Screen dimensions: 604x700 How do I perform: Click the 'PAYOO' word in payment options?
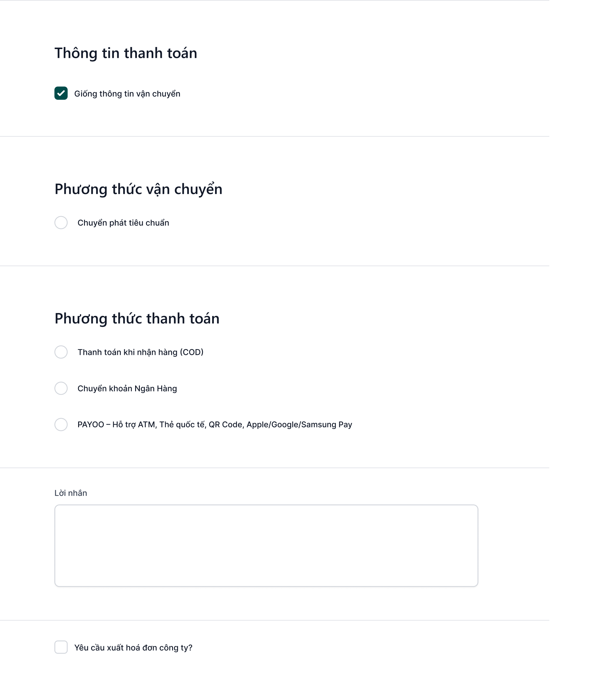click(90, 425)
